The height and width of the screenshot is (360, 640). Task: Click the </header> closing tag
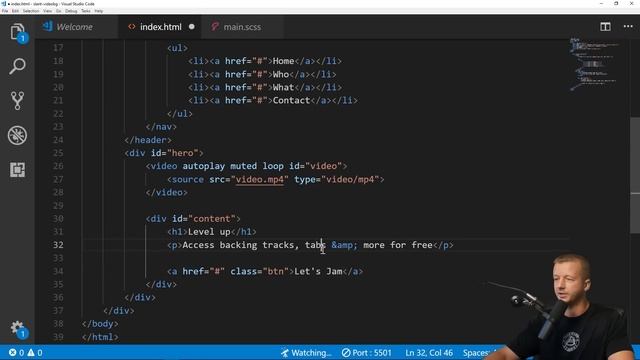[148, 140]
